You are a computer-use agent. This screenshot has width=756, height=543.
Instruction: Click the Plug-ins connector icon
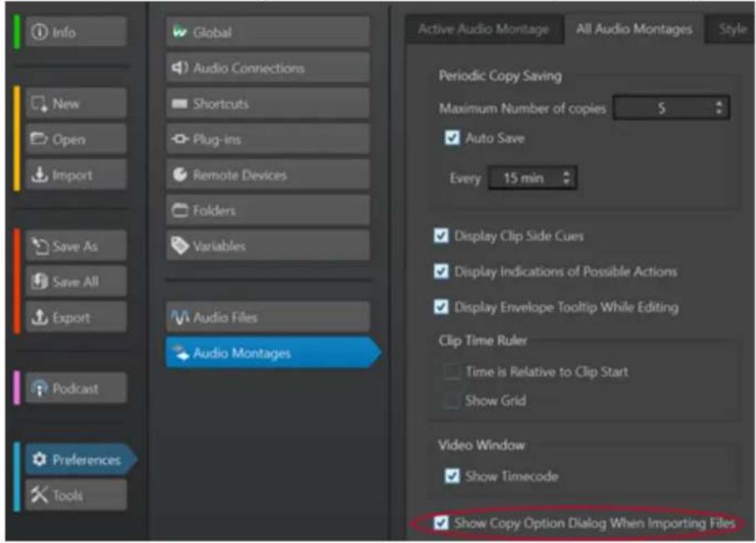pyautogui.click(x=180, y=139)
